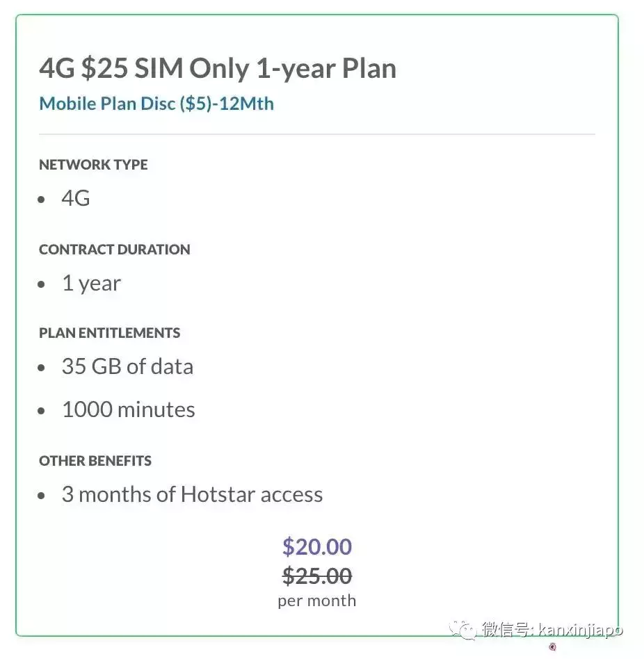Click the small red icon below the watermark

coord(553,647)
